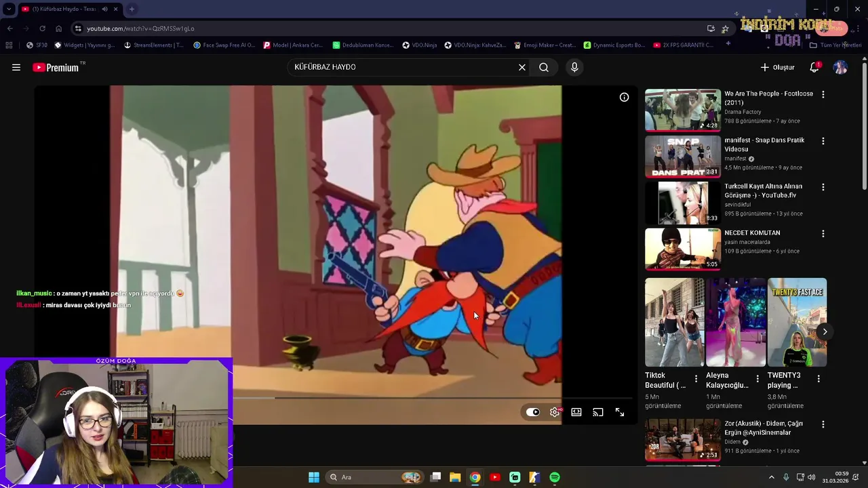Open the YouTube hamburger guide menu

16,67
